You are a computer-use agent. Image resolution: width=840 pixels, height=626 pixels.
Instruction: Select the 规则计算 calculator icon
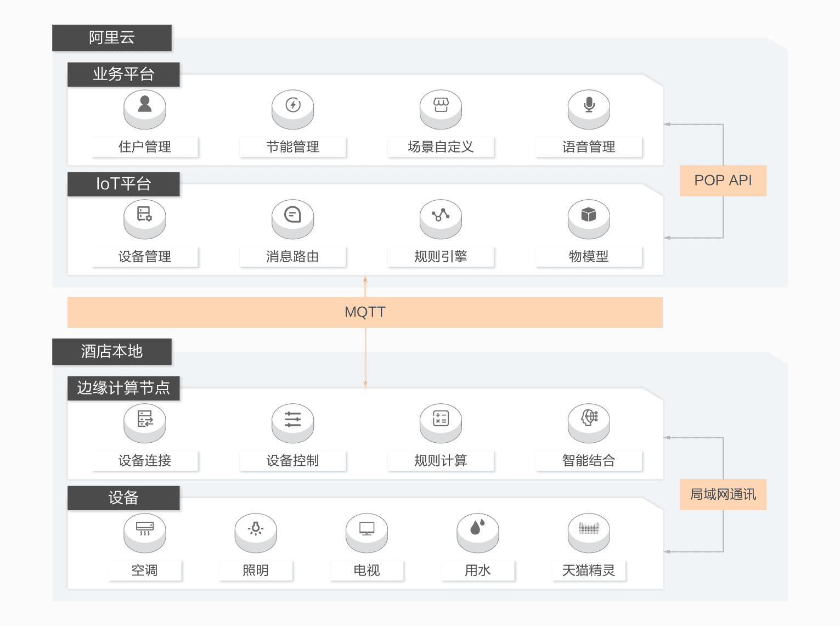coord(441,419)
